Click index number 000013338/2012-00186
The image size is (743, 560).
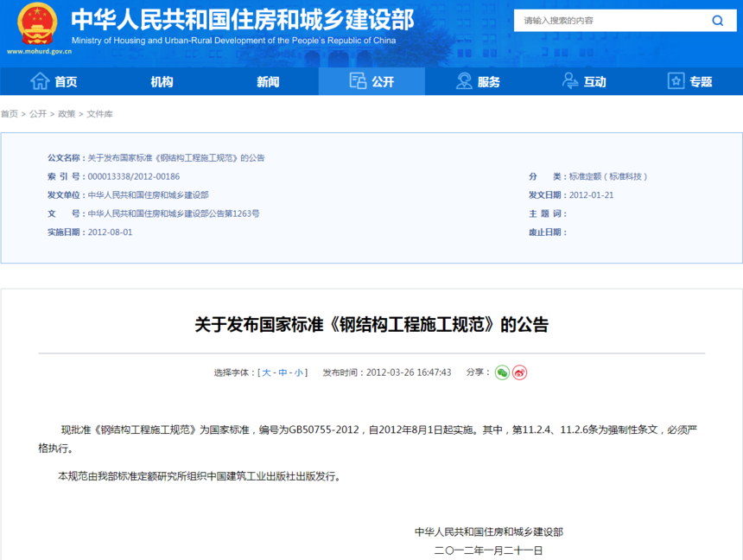click(x=134, y=176)
